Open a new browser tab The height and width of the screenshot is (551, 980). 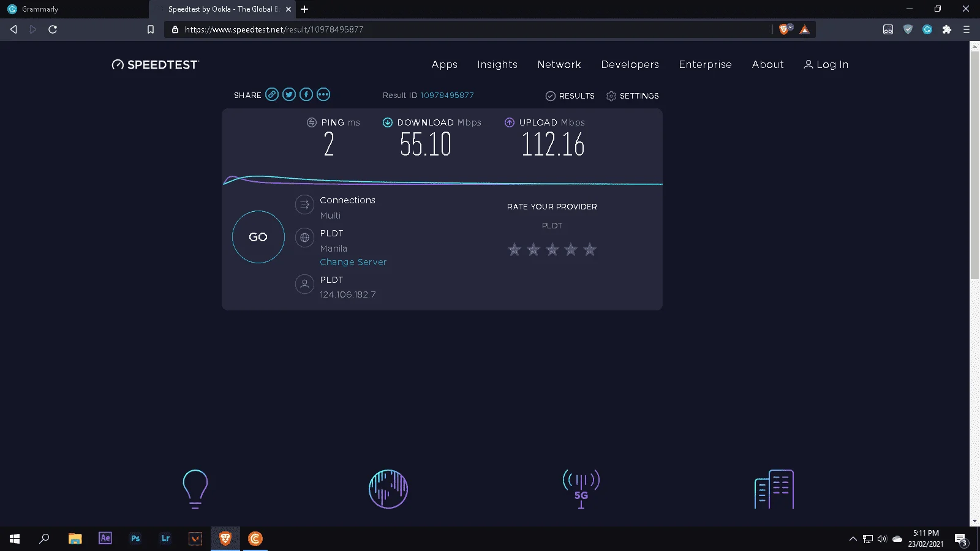[x=304, y=9]
